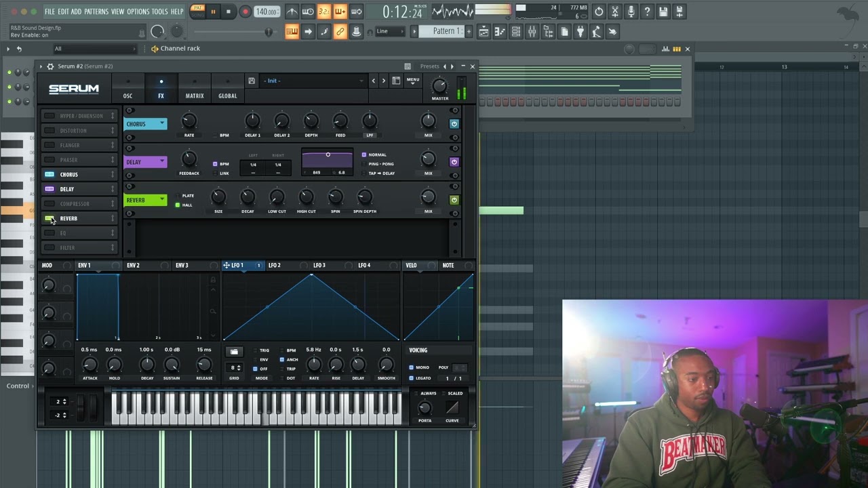
Task: Expand the Delay effect type dropdown
Action: (x=162, y=162)
